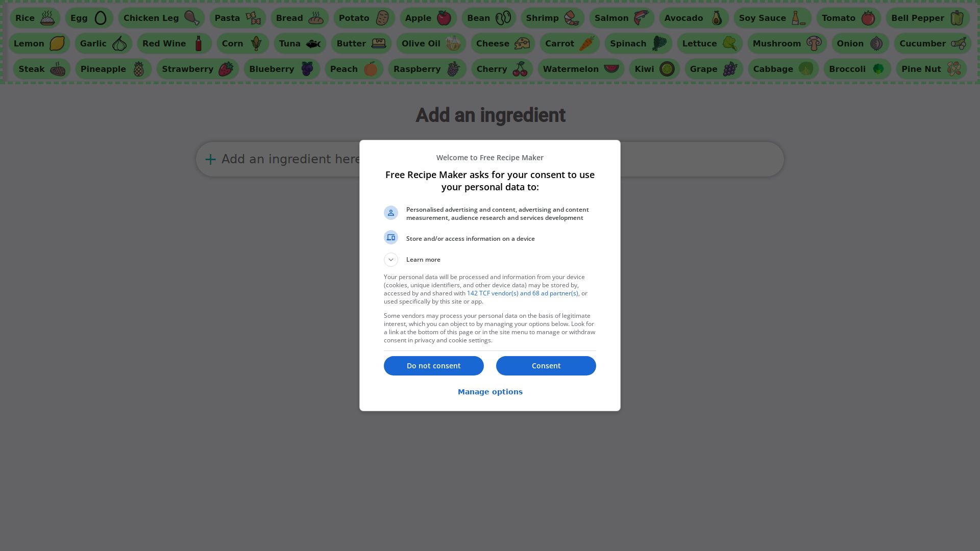Expand the Learn more chevron
This screenshot has height=551, width=980.
(x=391, y=260)
